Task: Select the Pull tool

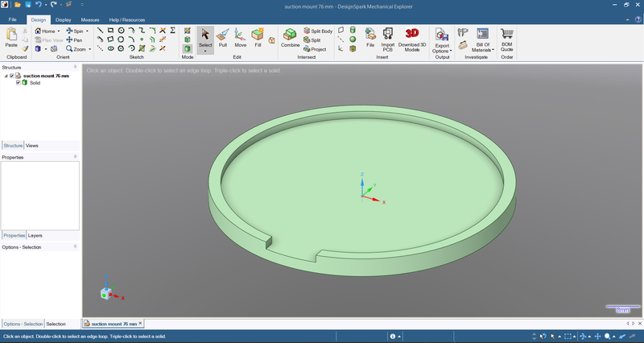Action: (223, 37)
